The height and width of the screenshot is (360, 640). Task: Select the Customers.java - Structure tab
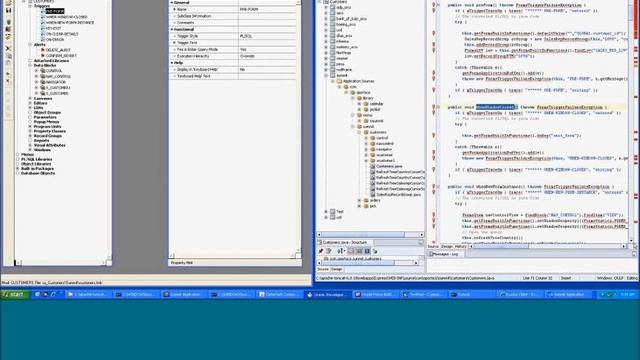(x=344, y=242)
